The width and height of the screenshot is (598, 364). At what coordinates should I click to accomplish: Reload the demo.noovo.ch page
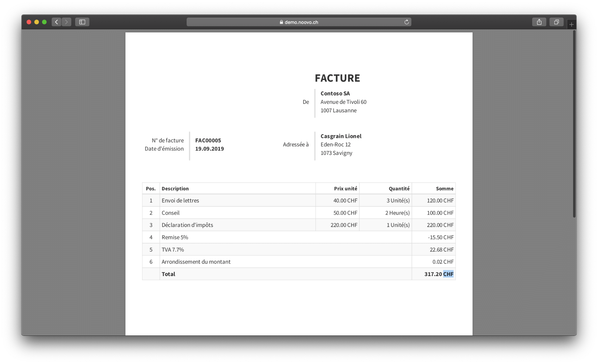coord(406,22)
